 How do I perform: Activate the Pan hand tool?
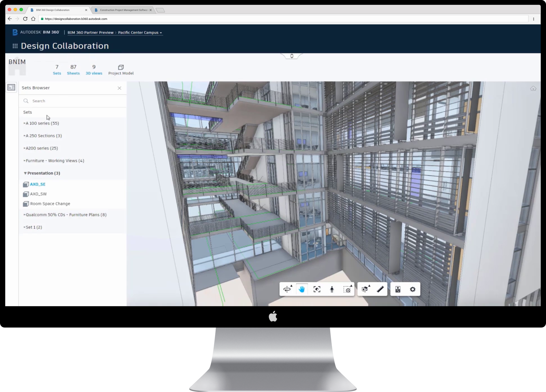(302, 289)
